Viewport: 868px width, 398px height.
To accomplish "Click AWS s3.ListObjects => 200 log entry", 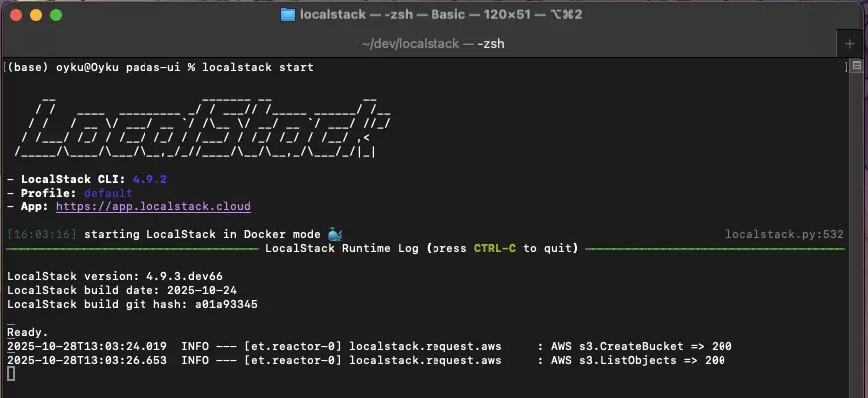I will pos(638,360).
